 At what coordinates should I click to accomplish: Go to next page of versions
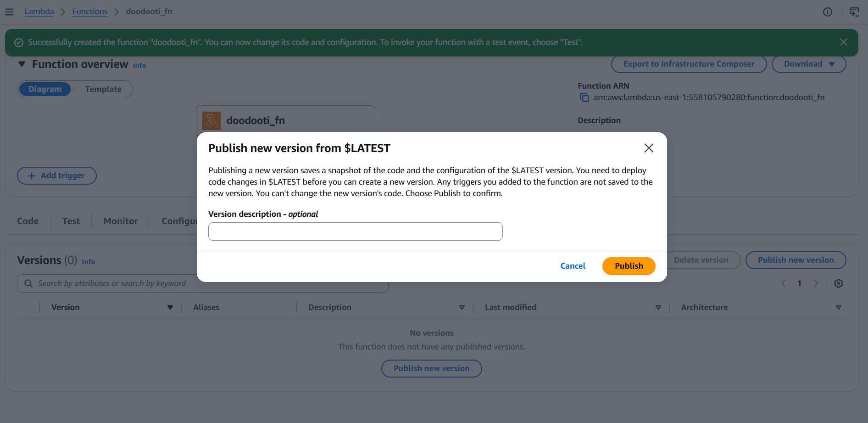point(816,283)
